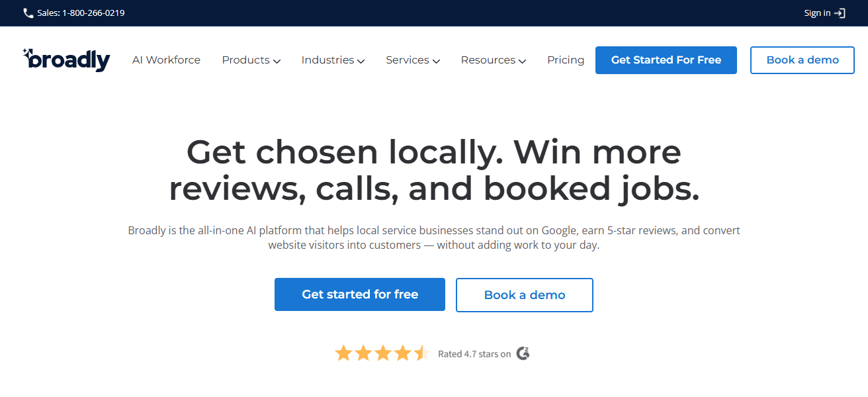Expand the Products dropdown chevron
This screenshot has height=397, width=868.
click(277, 61)
